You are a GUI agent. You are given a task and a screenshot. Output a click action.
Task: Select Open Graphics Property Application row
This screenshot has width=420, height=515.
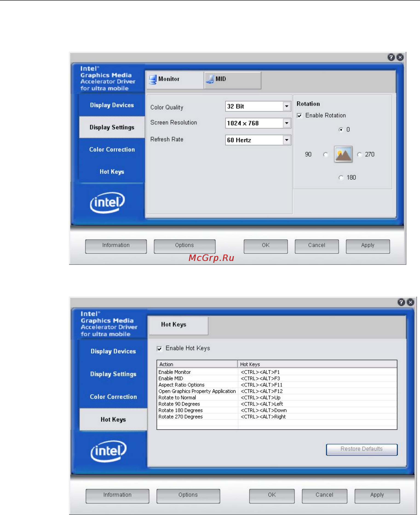click(277, 391)
